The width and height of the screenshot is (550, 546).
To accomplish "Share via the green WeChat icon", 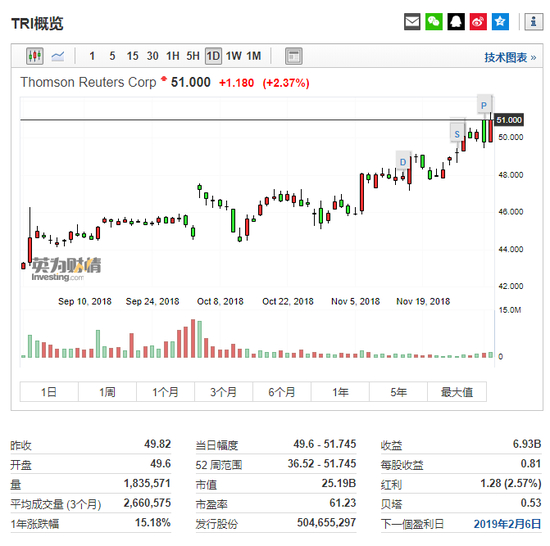I will pos(434,22).
